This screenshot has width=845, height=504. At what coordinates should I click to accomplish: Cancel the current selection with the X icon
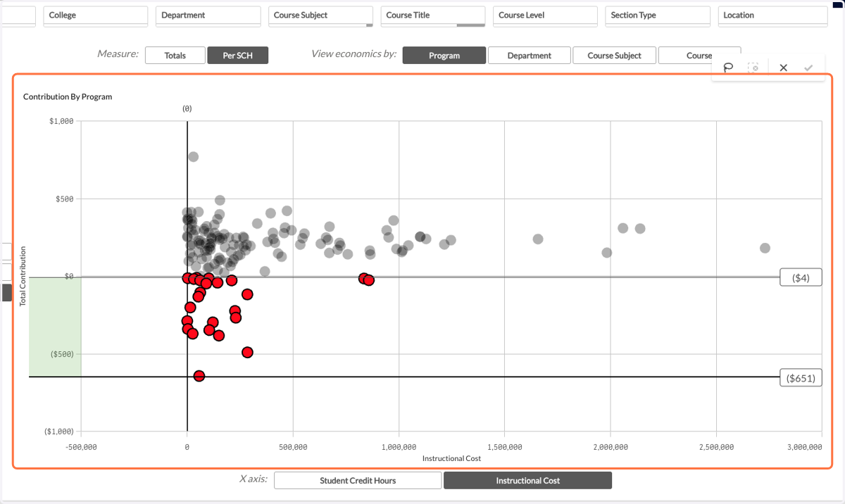(783, 68)
